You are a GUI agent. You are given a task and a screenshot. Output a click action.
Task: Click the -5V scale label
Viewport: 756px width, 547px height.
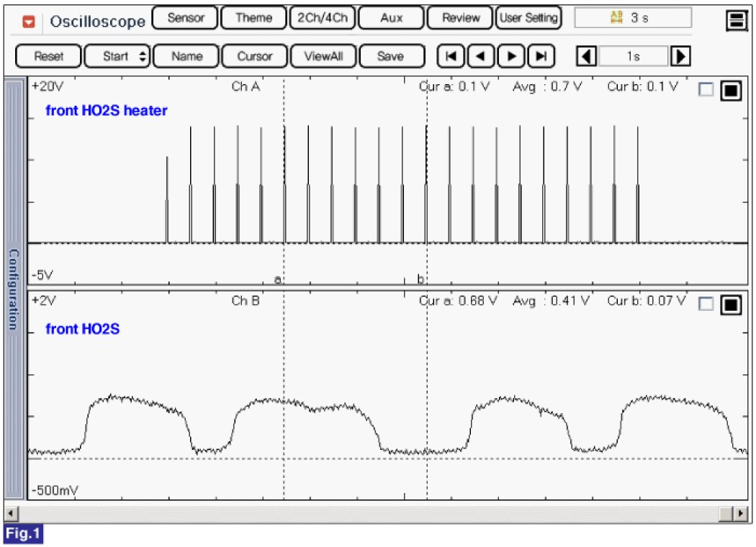pyautogui.click(x=42, y=275)
